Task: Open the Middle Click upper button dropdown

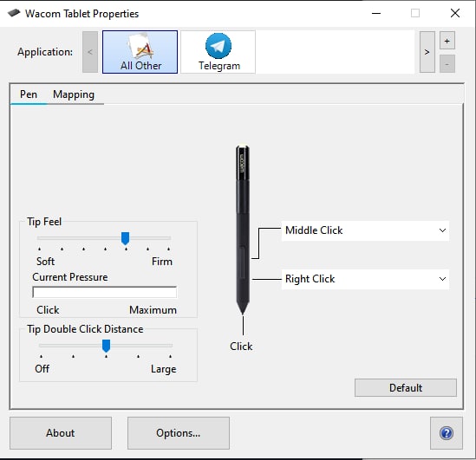Action: point(365,230)
